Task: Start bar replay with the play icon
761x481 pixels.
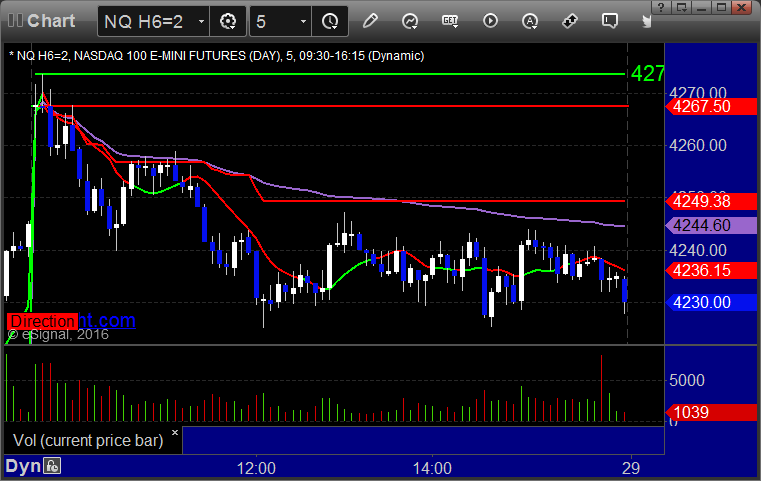Action: pos(490,21)
